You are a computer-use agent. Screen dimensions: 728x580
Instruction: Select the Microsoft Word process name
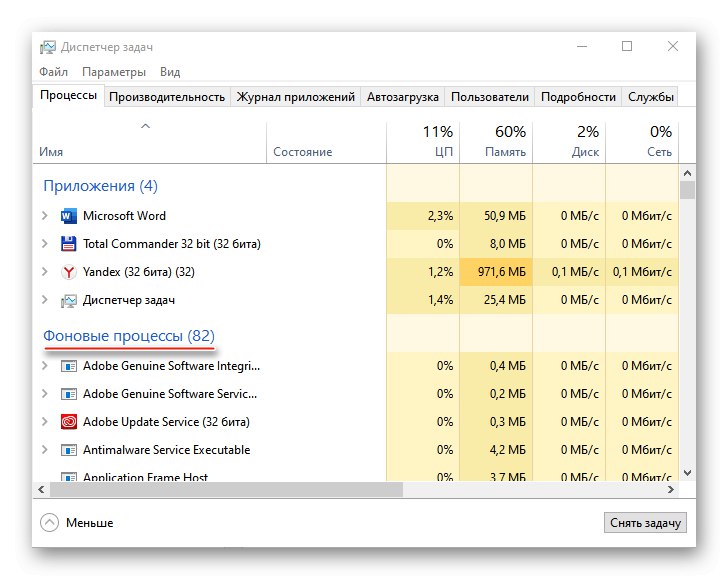click(124, 216)
